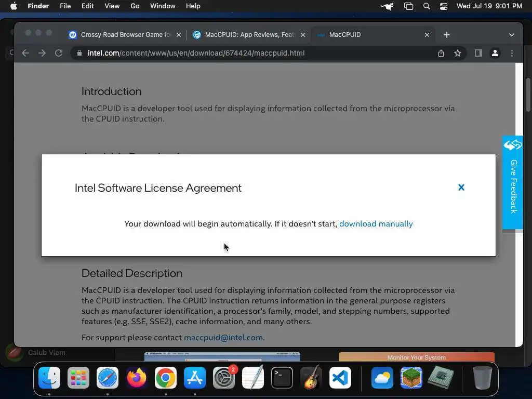Toggle the browser side panel icon

pyautogui.click(x=478, y=54)
